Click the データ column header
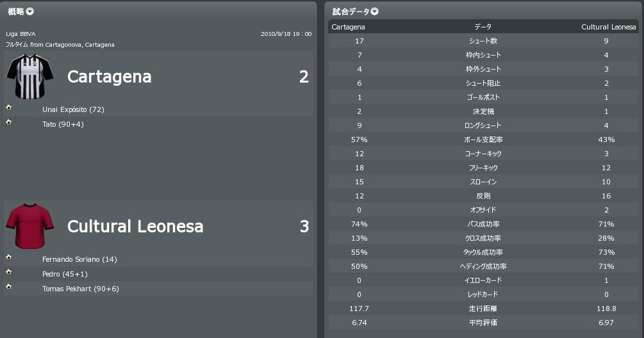The width and height of the screenshot is (644, 338). pos(483,27)
